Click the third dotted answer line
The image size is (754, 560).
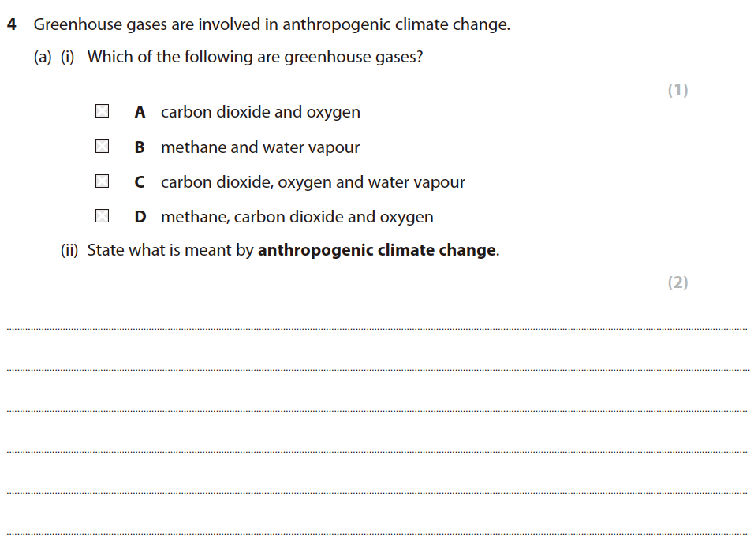click(x=377, y=411)
